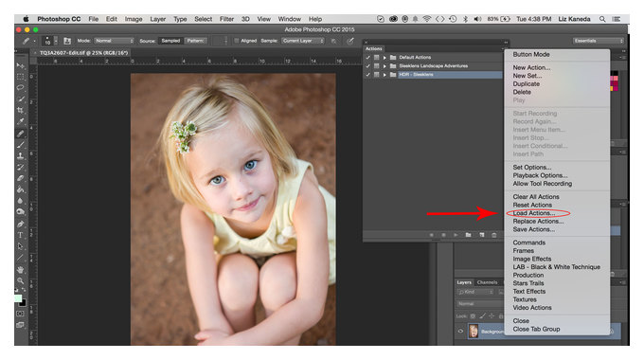644x360 pixels.
Task: Toggle dialog box for Default Actions
Action: 376,57
